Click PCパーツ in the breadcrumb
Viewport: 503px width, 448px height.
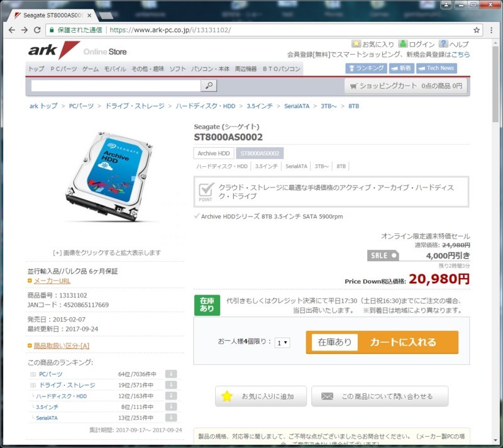click(81, 106)
